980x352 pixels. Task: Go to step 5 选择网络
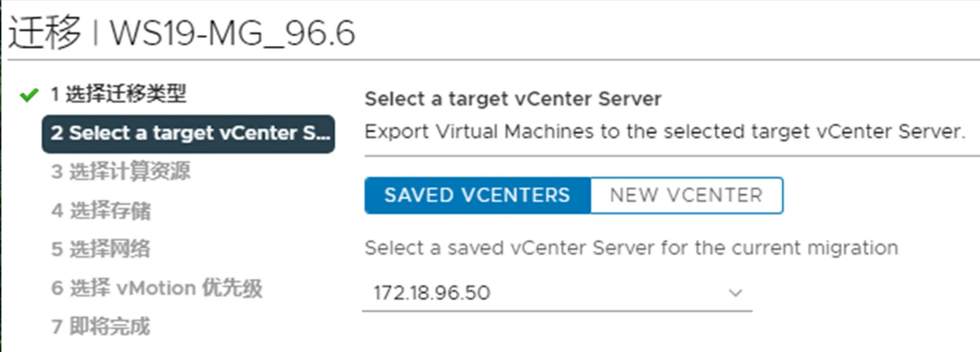[x=101, y=250]
